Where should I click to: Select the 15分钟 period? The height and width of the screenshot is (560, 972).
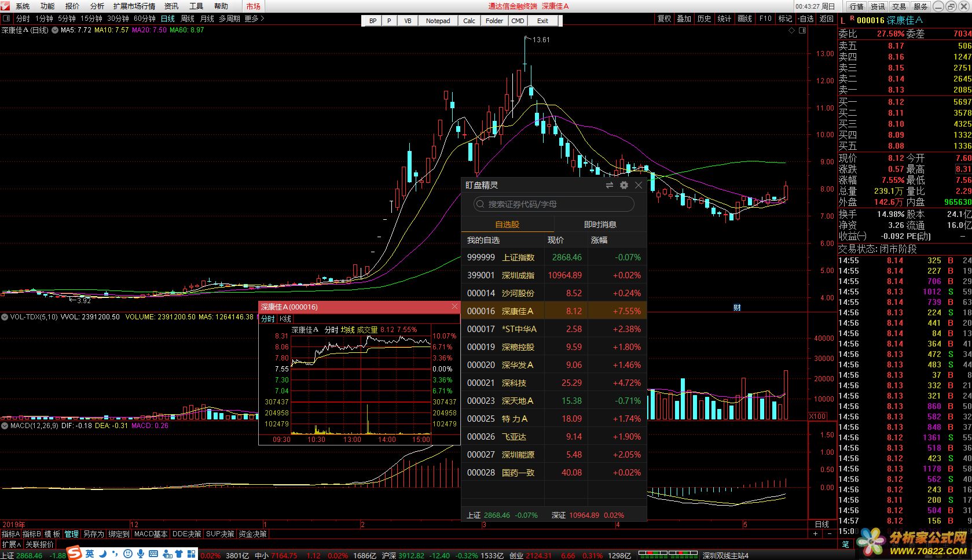pyautogui.click(x=91, y=19)
